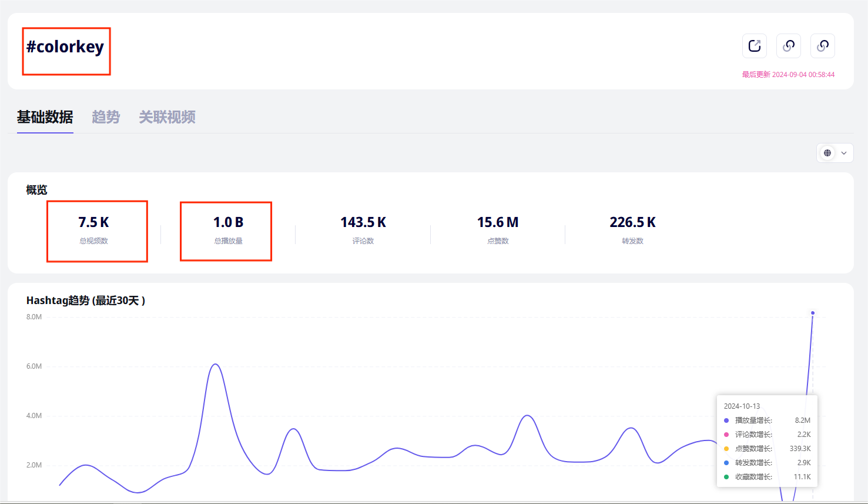Click the link icon beside the share icon
The image size is (868, 504).
(x=789, y=46)
